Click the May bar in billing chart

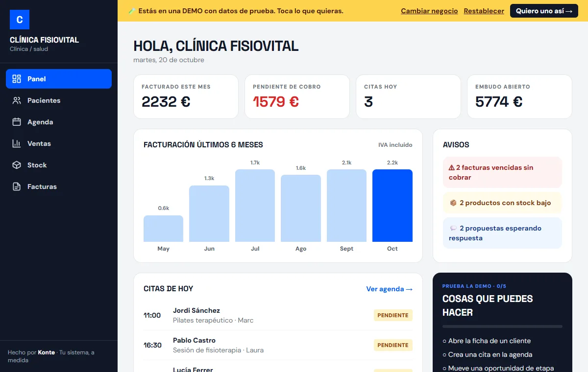tap(163, 229)
